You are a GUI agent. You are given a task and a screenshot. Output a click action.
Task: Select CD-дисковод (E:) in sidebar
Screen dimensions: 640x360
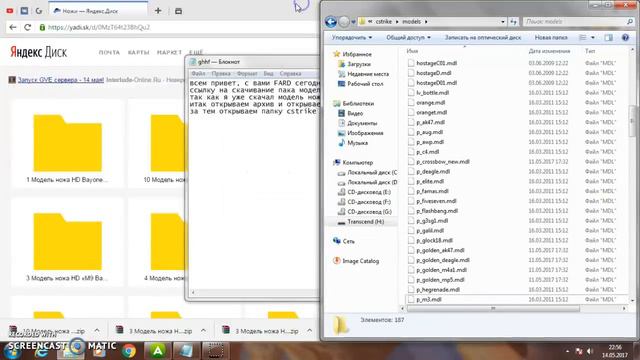(x=369, y=192)
